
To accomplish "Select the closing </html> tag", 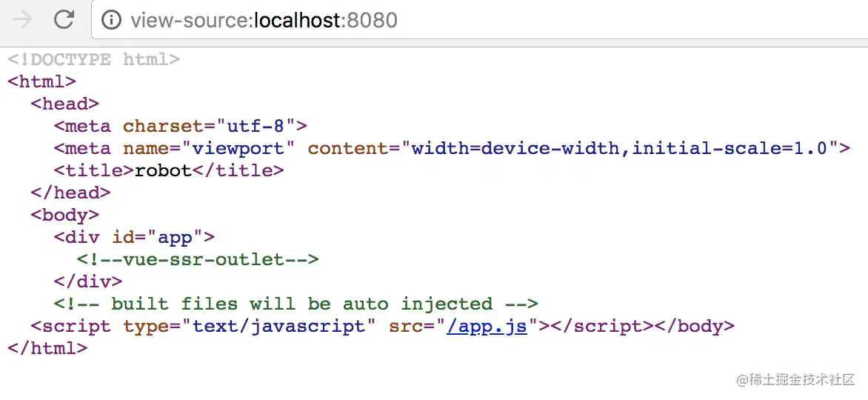I will (47, 348).
